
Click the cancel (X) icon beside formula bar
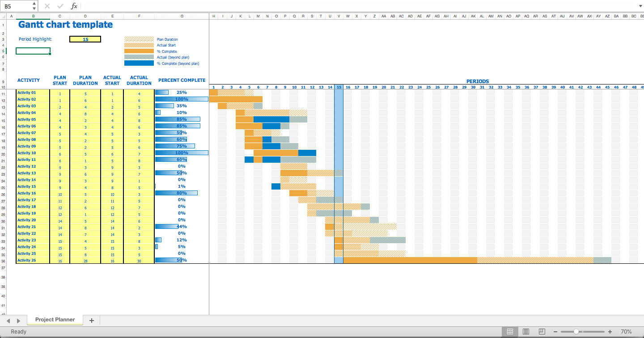[47, 6]
